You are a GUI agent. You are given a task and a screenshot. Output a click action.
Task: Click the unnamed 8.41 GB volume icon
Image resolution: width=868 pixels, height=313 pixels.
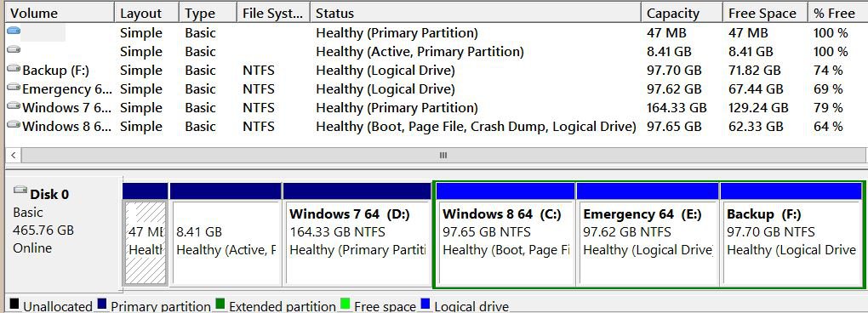tap(14, 50)
